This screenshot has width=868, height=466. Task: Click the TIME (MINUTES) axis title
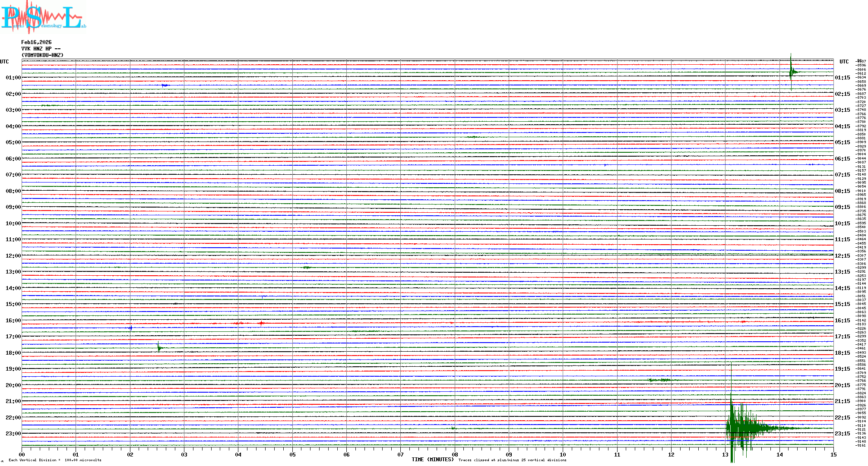tap(433, 460)
